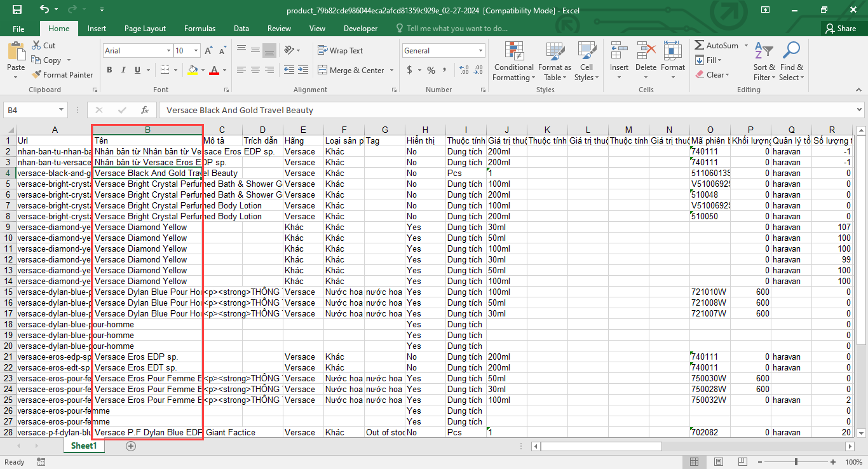Toggle Bold formatting
Viewport: 868px width, 469px height.
pos(109,71)
